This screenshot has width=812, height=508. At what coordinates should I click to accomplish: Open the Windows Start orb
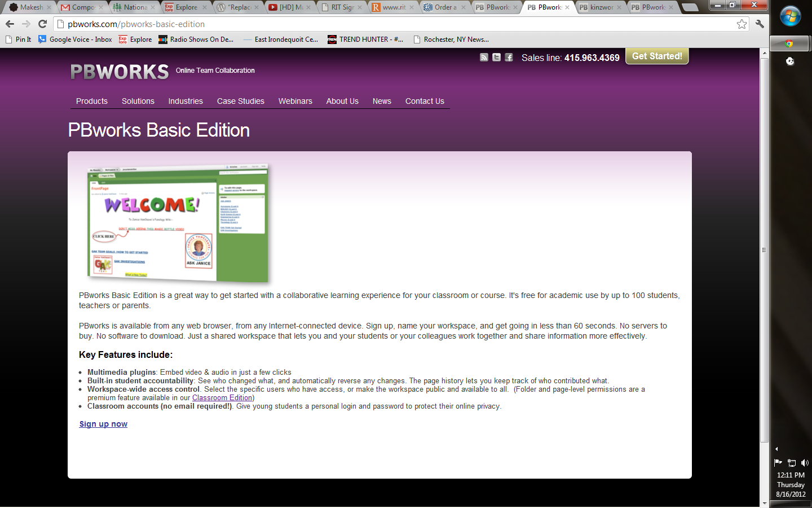tap(791, 16)
